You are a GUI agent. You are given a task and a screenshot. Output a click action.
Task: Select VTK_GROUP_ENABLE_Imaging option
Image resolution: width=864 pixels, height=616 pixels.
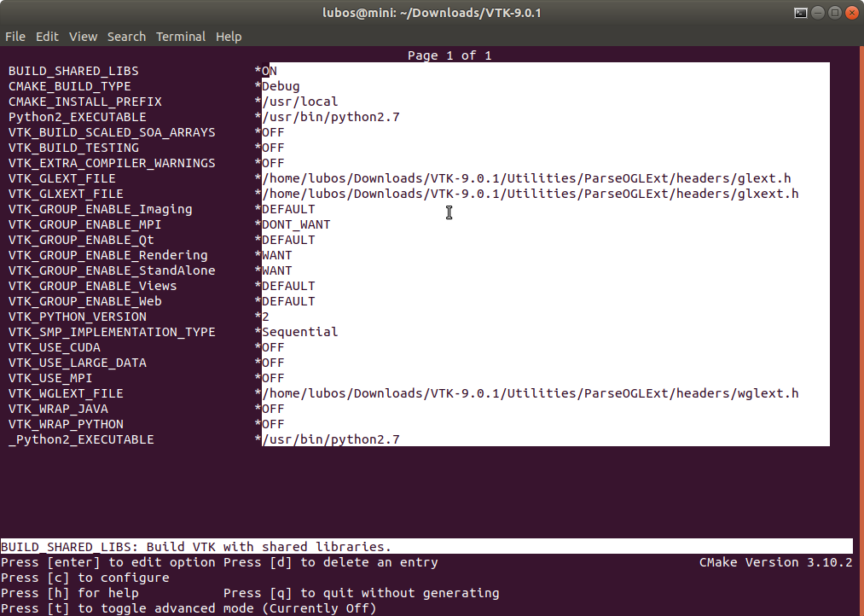point(101,209)
